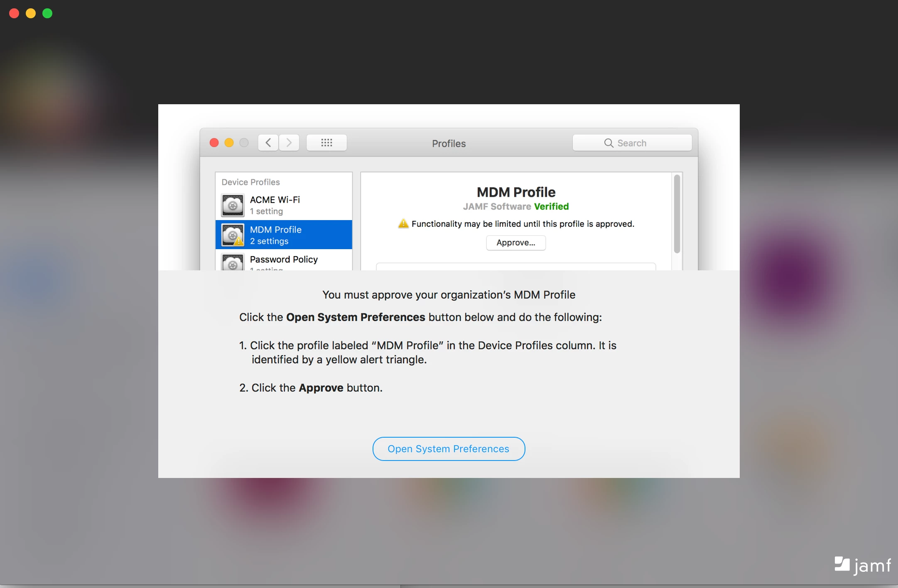This screenshot has height=588, width=898.
Task: Click the Open System Preferences button
Action: [449, 448]
